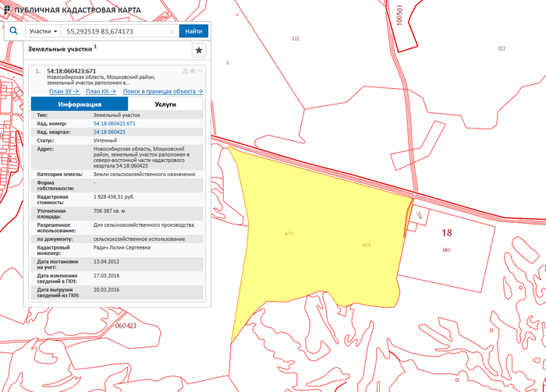
Task: Switch to the Информация tab
Action: point(79,104)
